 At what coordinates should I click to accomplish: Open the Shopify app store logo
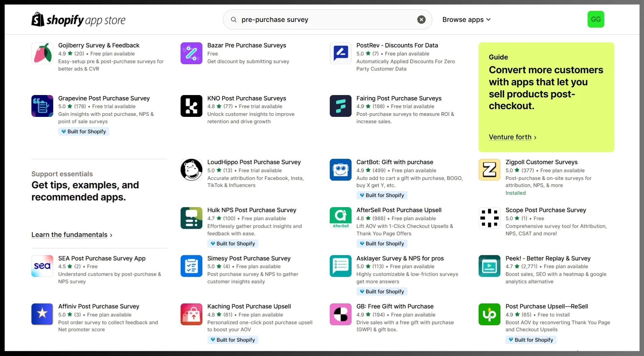[78, 19]
